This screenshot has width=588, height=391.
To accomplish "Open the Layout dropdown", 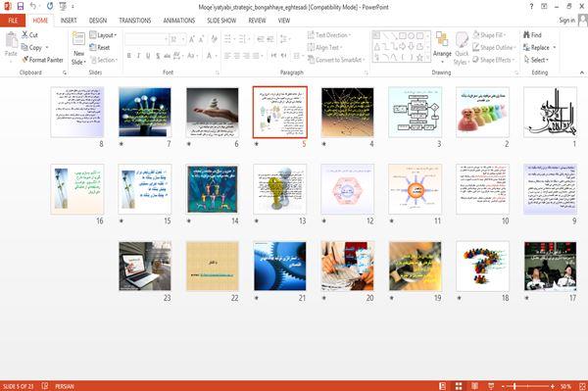I will click(x=103, y=35).
